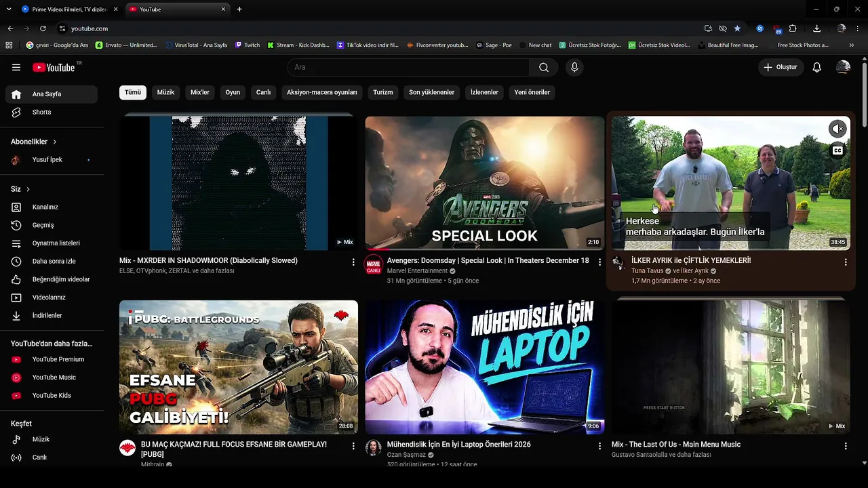This screenshot has width=868, height=488.
Task: Open the Twitch bookmark
Action: (x=248, y=45)
